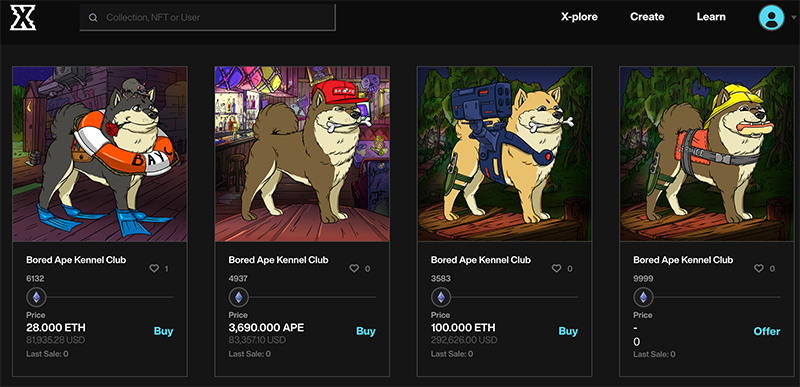Favorite NFT 3583 using the heart

tap(556, 268)
